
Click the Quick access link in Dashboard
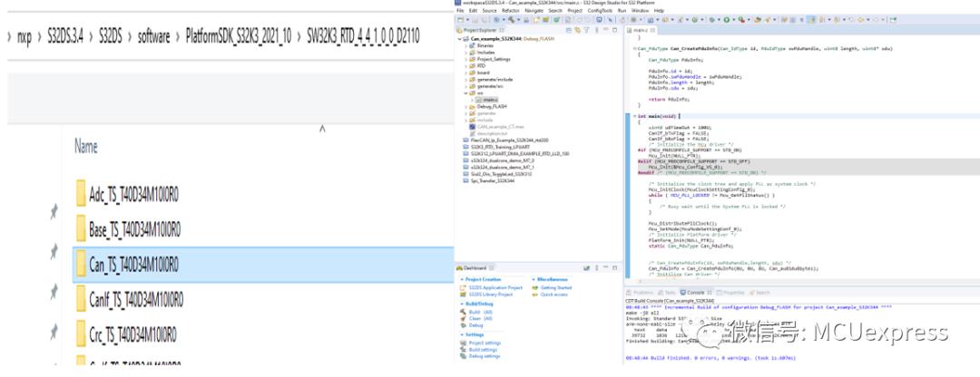554,294
